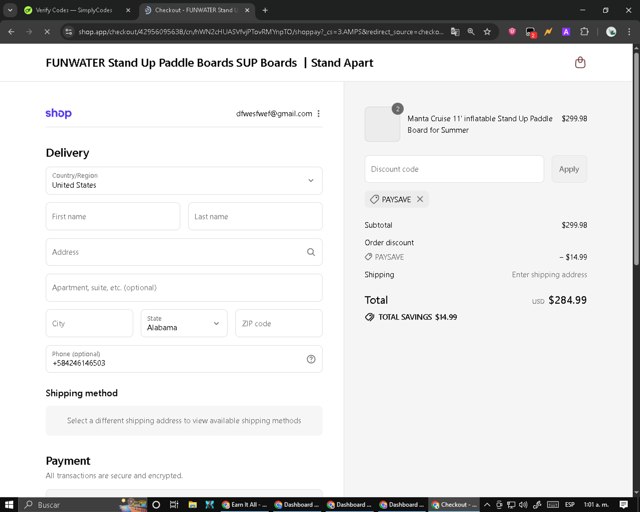Go back in browser history
Image resolution: width=640 pixels, height=512 pixels.
pos(11,31)
